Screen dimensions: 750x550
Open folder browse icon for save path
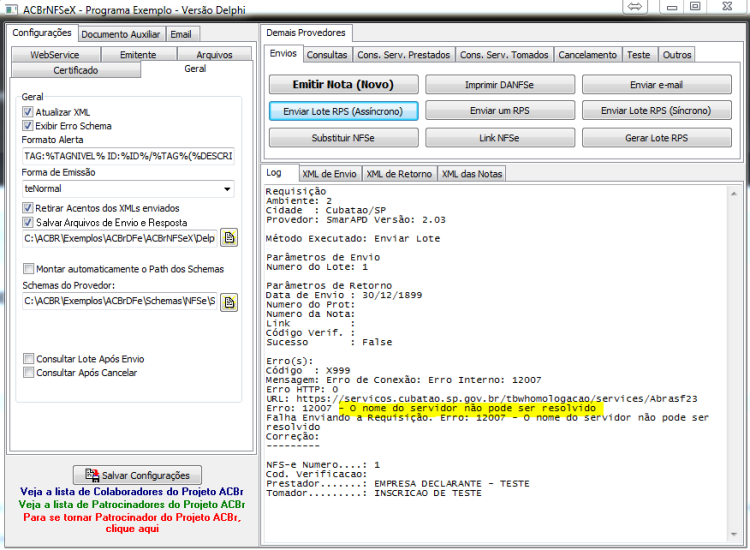[x=229, y=238]
